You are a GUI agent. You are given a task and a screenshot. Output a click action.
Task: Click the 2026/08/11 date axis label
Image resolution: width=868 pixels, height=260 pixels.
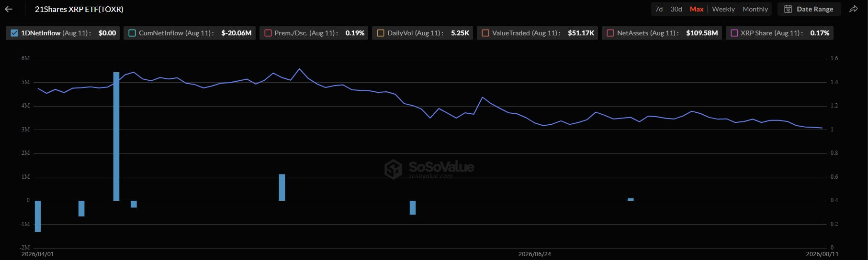click(822, 254)
